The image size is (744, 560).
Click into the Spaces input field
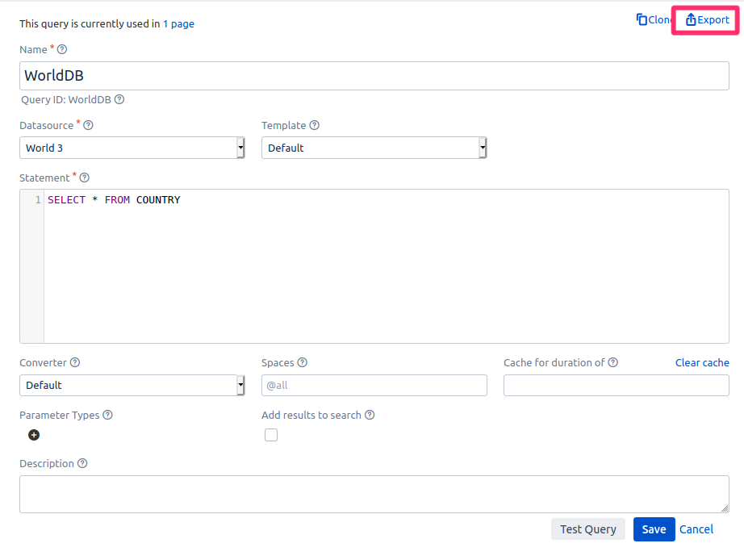374,386
